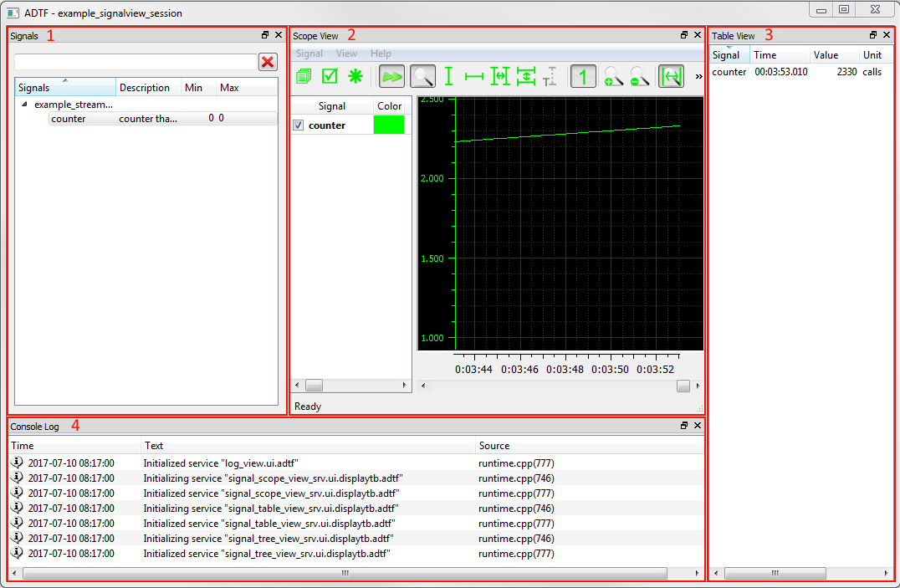Click the Table View horizontal scrollbar
The width and height of the screenshot is (900, 588).
775,573
